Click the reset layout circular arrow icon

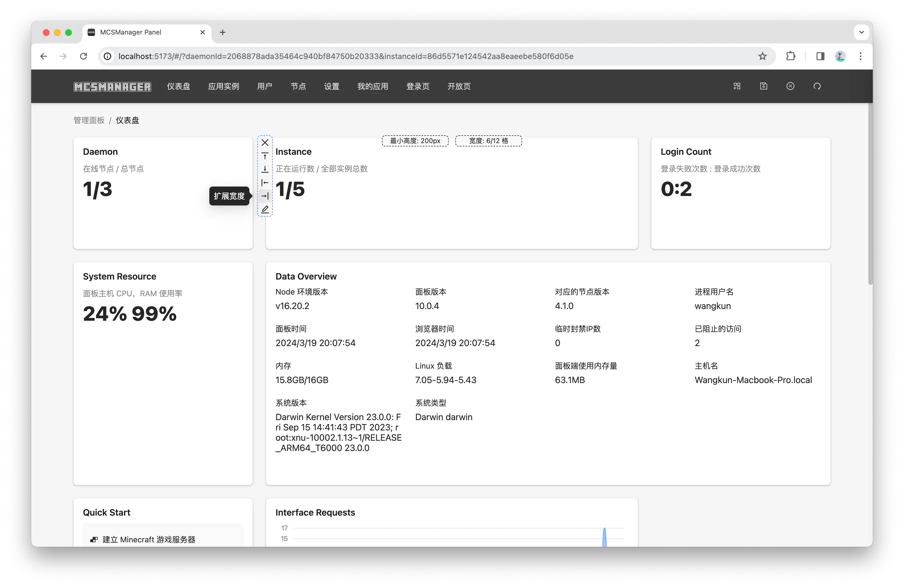click(x=817, y=86)
